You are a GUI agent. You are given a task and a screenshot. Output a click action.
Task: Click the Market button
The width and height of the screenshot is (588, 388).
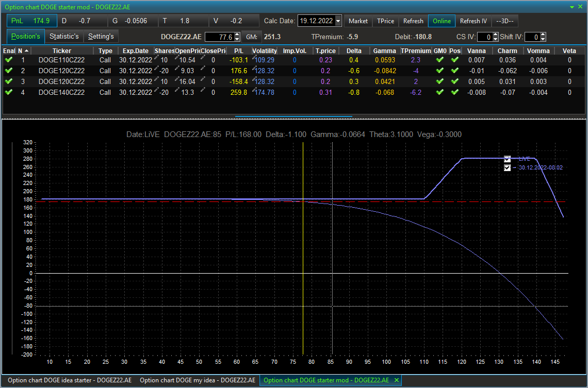[x=358, y=21]
